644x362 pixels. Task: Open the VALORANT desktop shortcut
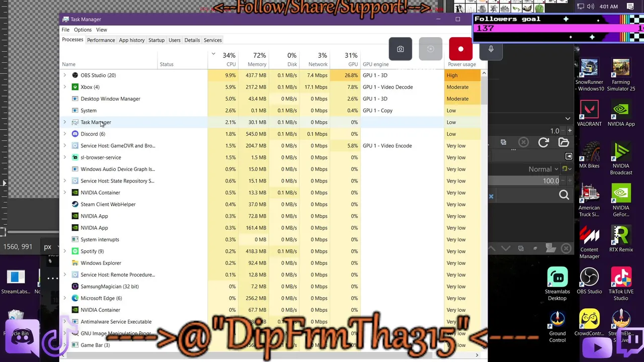point(589,114)
